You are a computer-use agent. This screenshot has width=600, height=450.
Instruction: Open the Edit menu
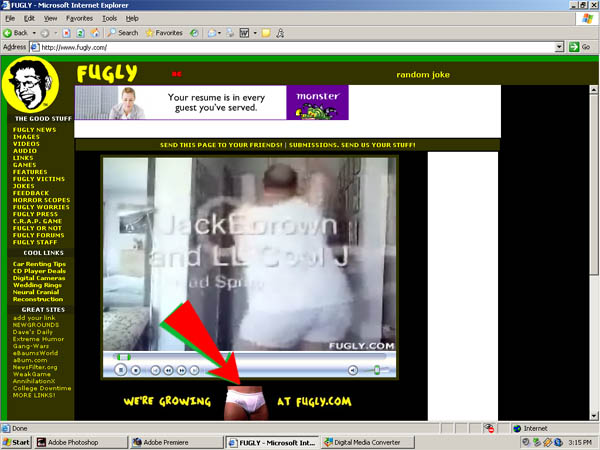click(x=29, y=18)
